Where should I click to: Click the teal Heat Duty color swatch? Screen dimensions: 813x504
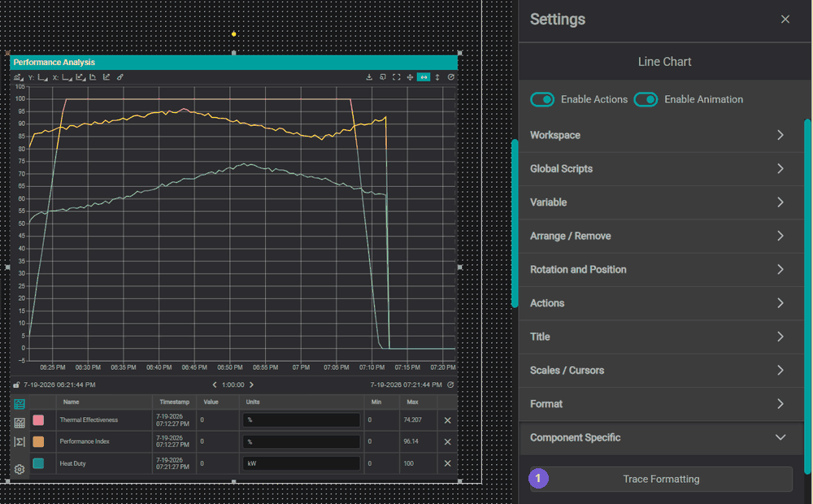[x=38, y=463]
